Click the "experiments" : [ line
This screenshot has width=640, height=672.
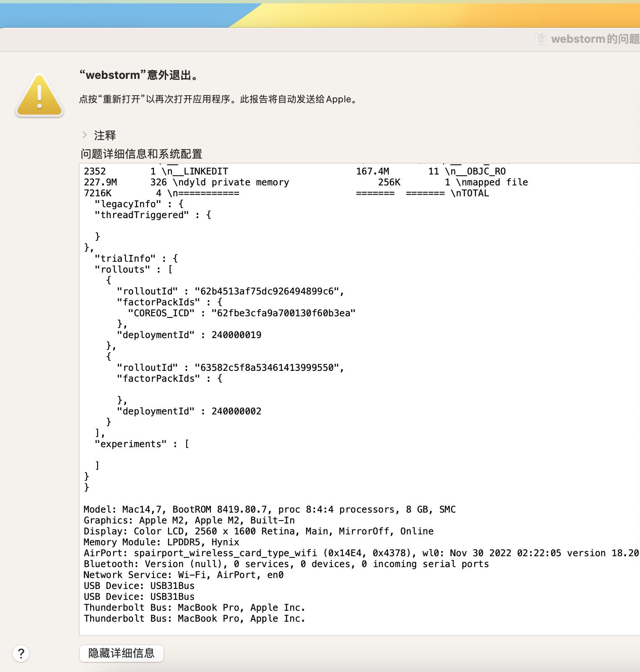(x=142, y=444)
